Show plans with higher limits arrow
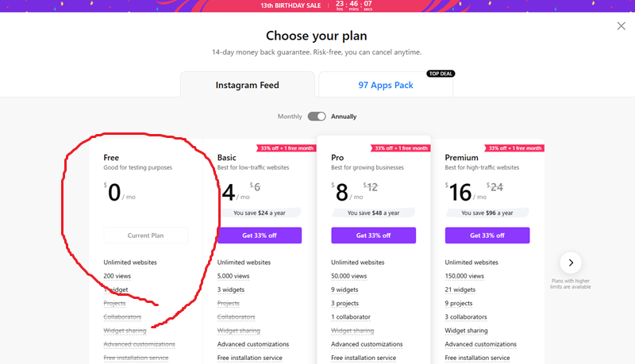The height and width of the screenshot is (364, 635). click(571, 262)
